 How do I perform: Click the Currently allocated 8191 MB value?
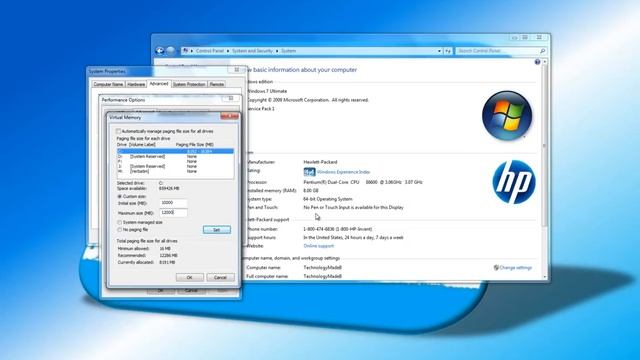click(167, 262)
